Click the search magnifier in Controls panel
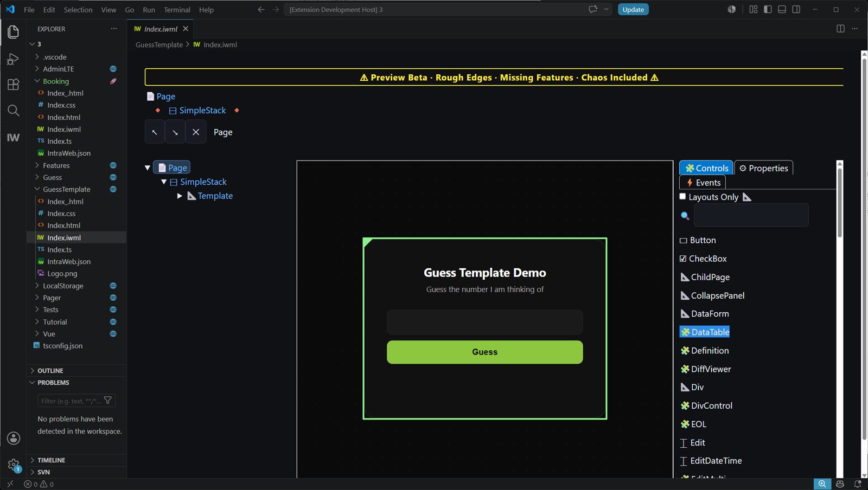868x490 pixels. 685,216
